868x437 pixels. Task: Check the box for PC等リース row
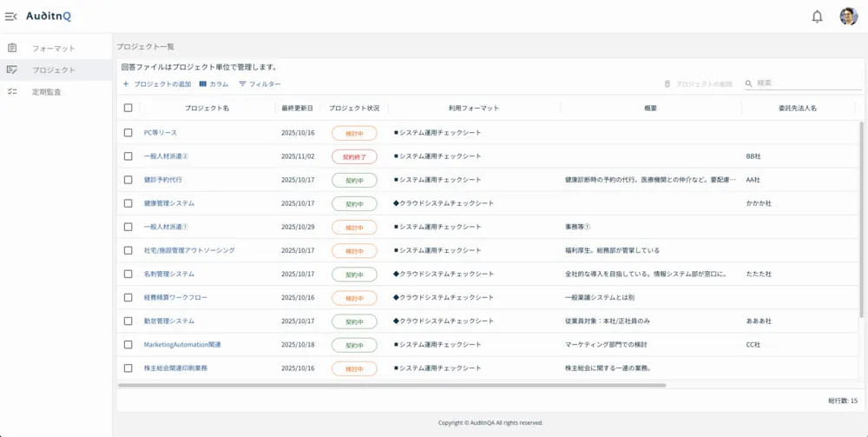click(128, 133)
